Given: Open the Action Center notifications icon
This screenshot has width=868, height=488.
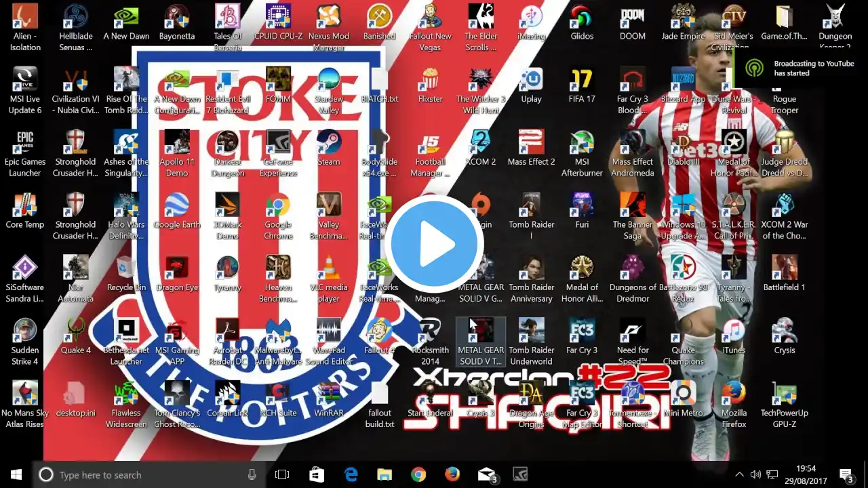Looking at the screenshot, I should (x=846, y=474).
